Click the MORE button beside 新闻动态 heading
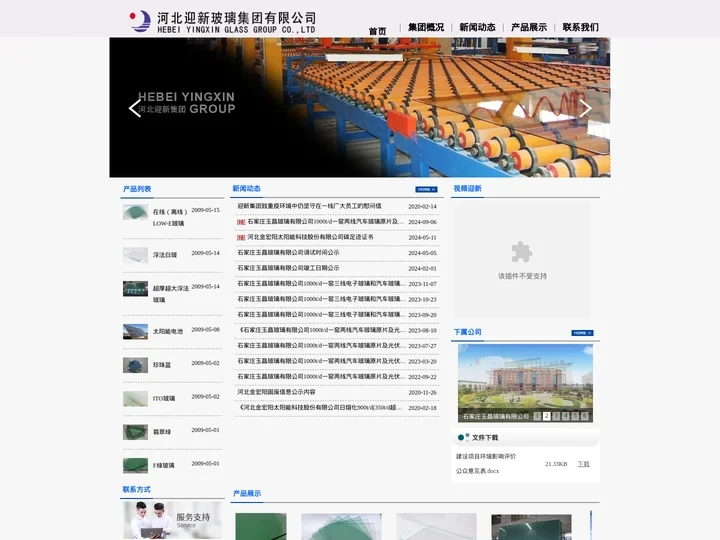 pos(426,189)
